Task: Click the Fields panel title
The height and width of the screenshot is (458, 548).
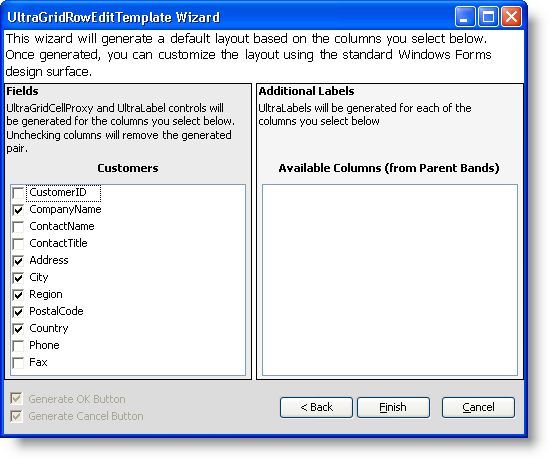Action: coord(22,91)
